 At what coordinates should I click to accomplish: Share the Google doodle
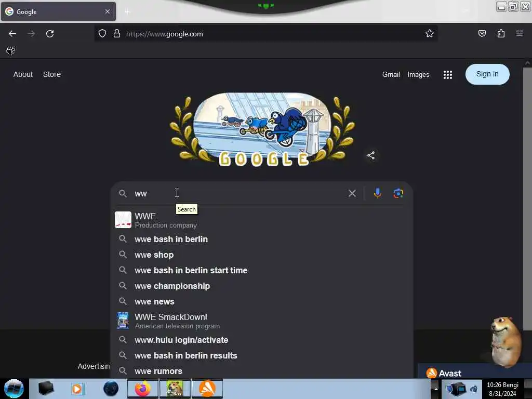371,155
